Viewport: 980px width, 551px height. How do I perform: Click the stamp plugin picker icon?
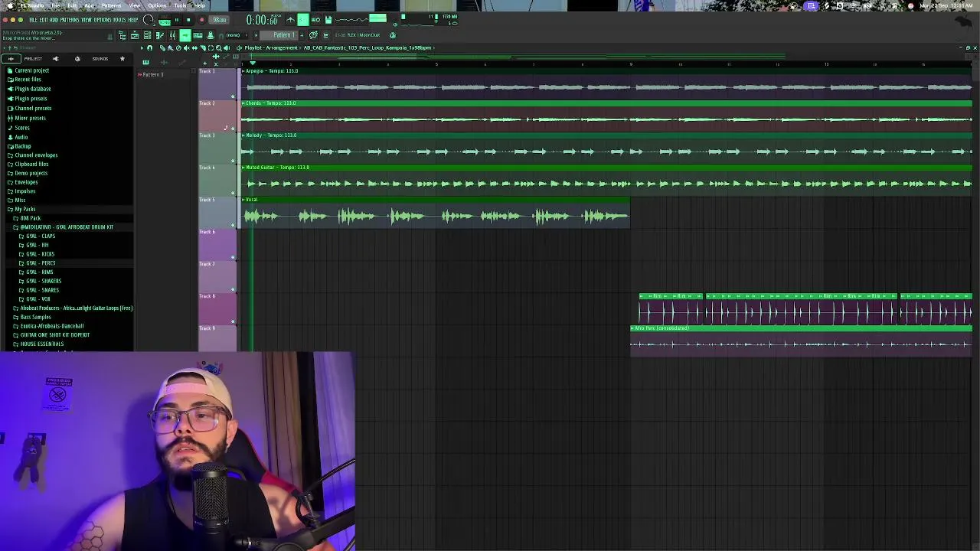point(210,35)
